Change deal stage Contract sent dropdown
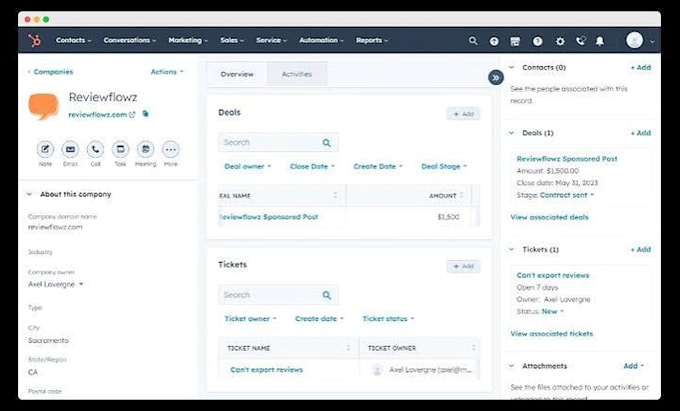This screenshot has height=411, width=680. [566, 195]
